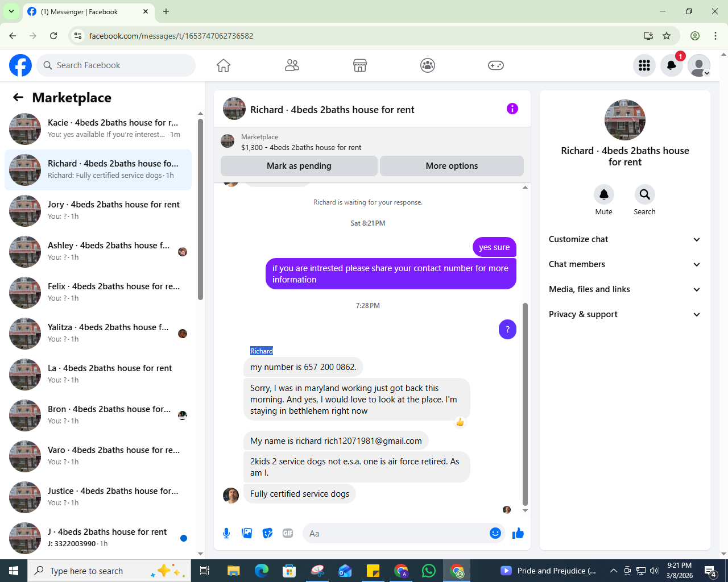Open the Groups icon in top navigation
728x582 pixels.
point(428,65)
